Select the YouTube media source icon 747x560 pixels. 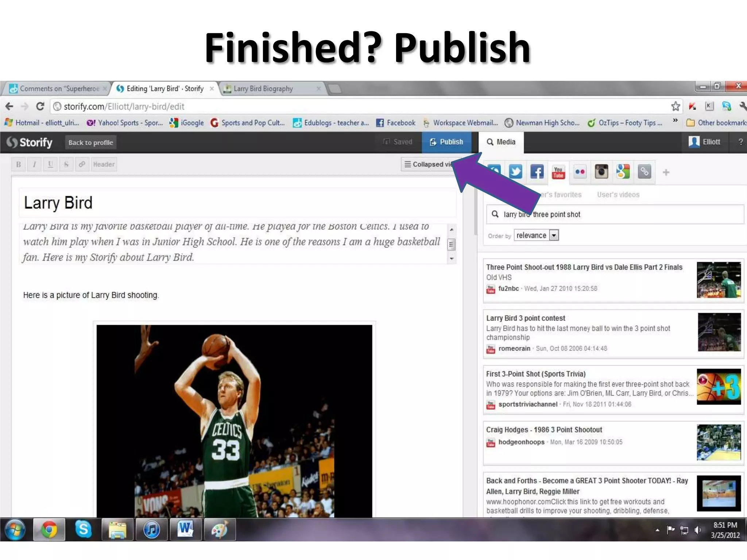click(x=558, y=172)
